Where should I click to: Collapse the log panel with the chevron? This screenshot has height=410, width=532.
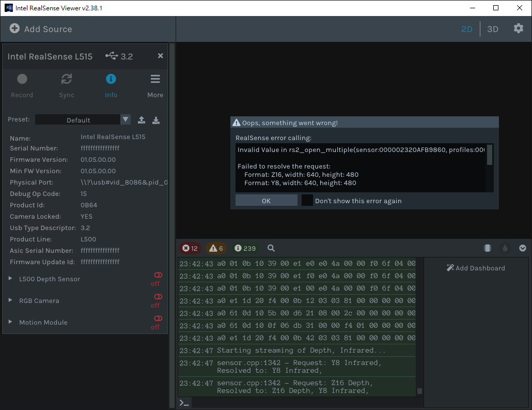click(x=523, y=248)
